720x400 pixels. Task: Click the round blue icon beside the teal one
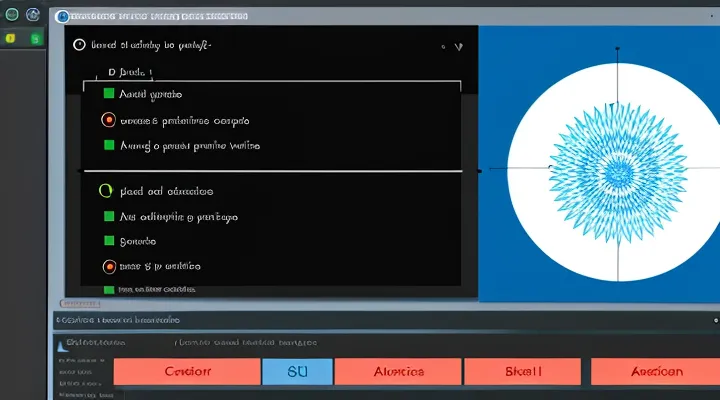pyautogui.click(x=34, y=15)
